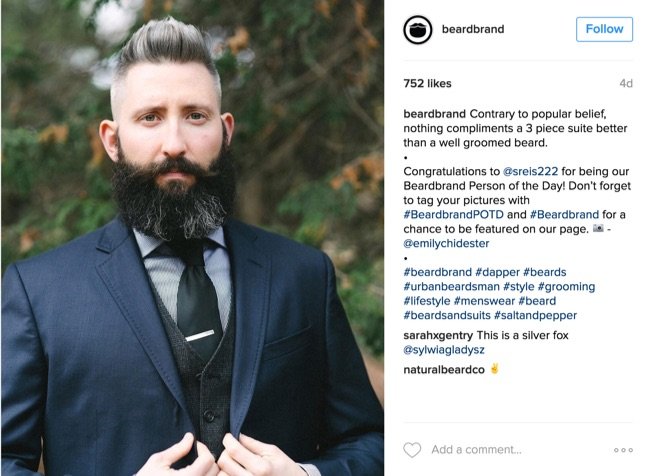Viewport: 646px width, 476px height.
Task: Follow the beardbrand account
Action: [604, 29]
